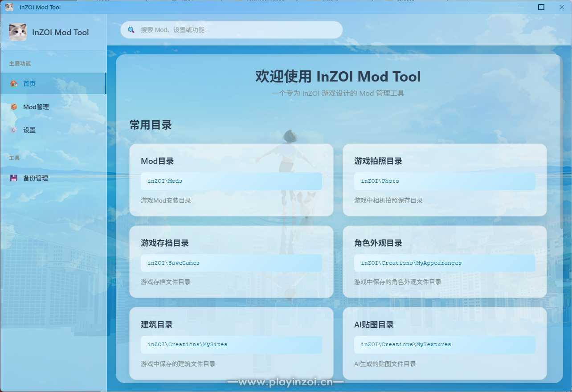572x392 pixels.
Task: Click the small cat icon in title bar
Action: [x=9, y=7]
